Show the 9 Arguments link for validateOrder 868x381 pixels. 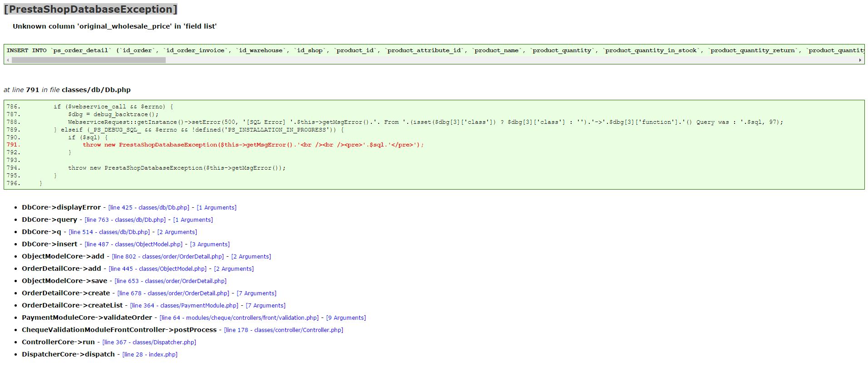(x=346, y=318)
